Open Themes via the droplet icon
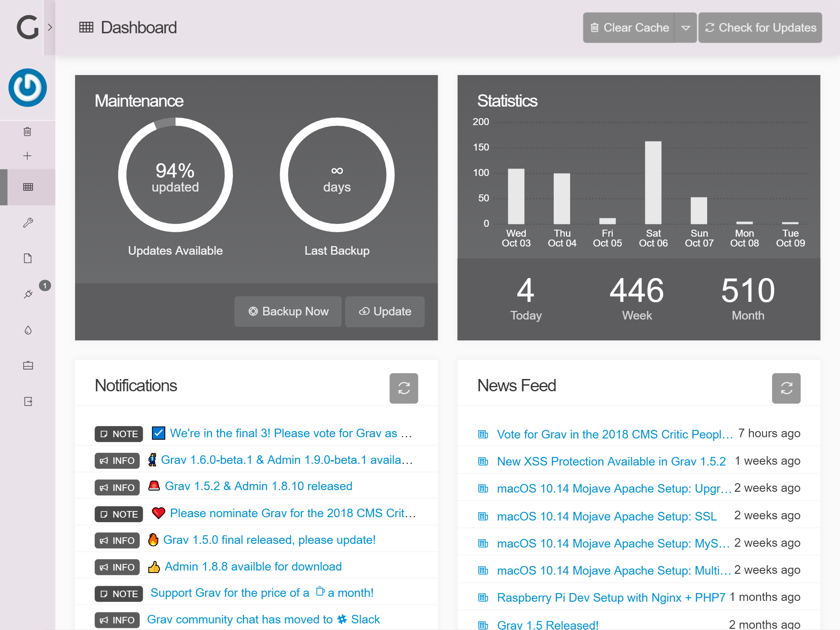Viewport: 840px width, 630px height. 28,330
